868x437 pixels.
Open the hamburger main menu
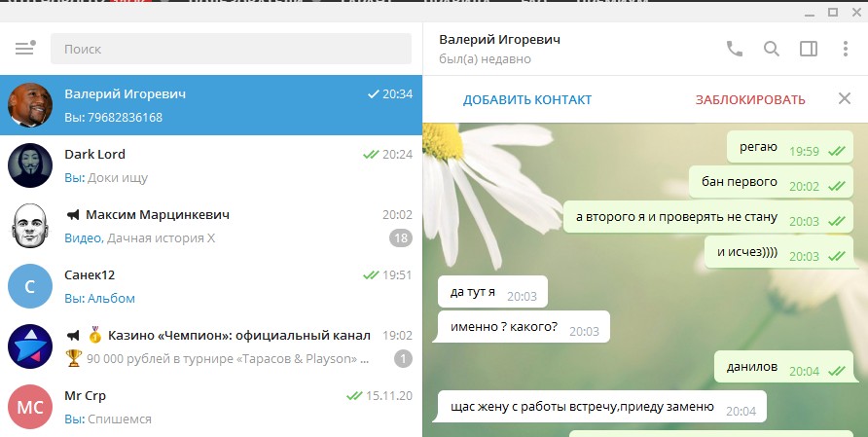pyautogui.click(x=24, y=49)
